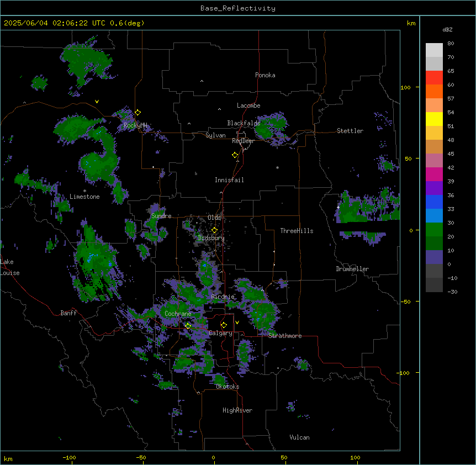Select the 20 dBZ green color swatch
This screenshot has width=476, height=465.
[x=434, y=230]
